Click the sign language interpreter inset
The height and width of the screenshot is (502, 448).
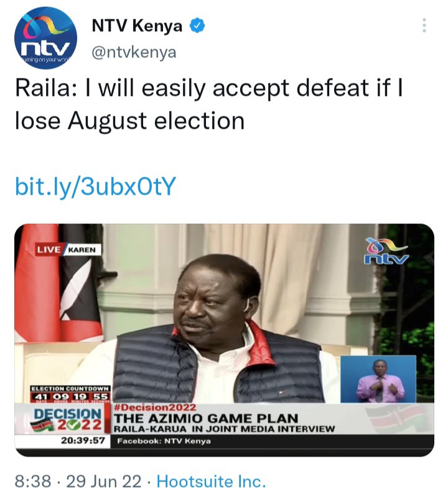pyautogui.click(x=378, y=379)
